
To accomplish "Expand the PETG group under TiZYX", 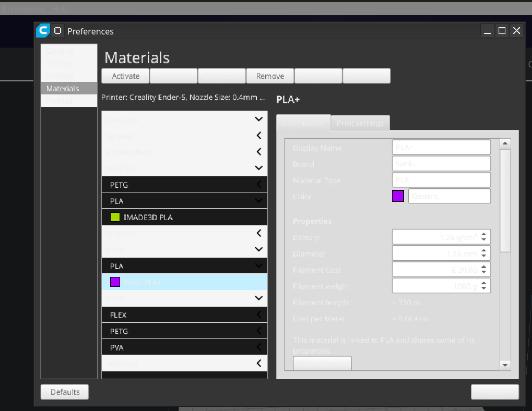I will (x=259, y=331).
